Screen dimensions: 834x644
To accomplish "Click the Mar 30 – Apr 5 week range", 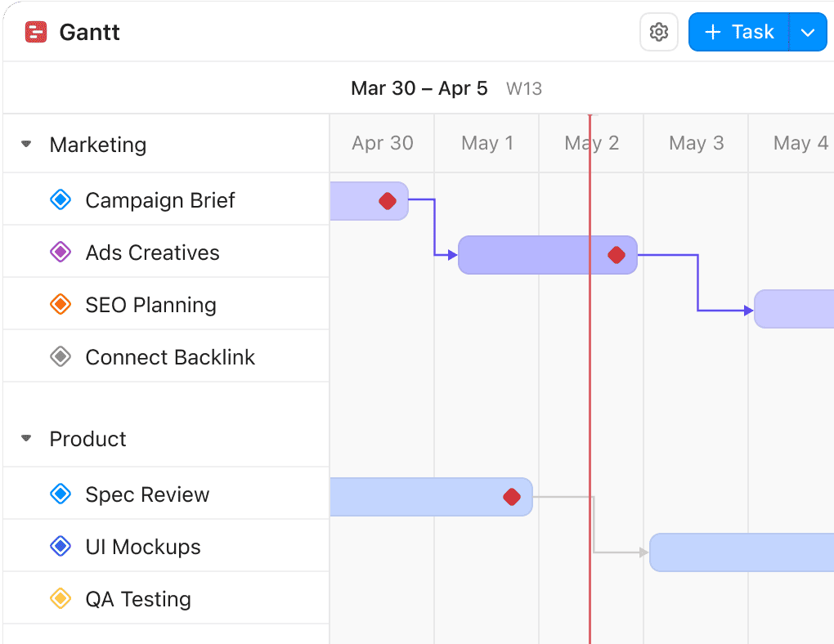I will (419, 88).
